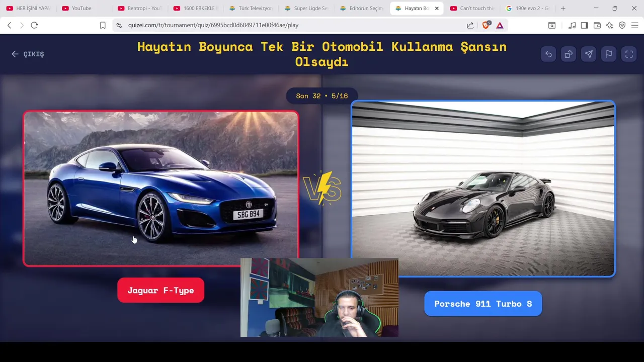Report the quiz with the flag icon
The height and width of the screenshot is (362, 644).
[x=609, y=54]
